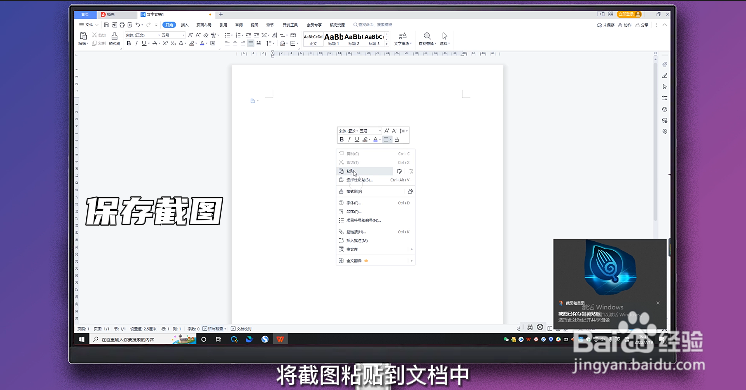Toggle Underline in the ribbon

[x=144, y=43]
